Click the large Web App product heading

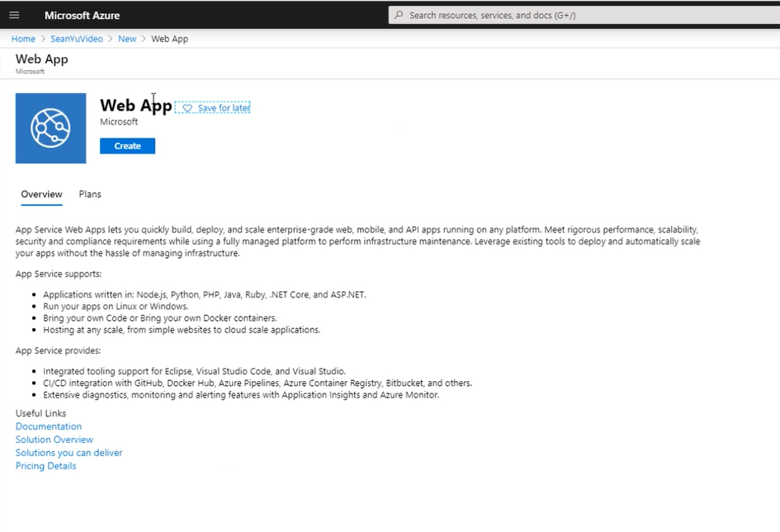pyautogui.click(x=136, y=106)
